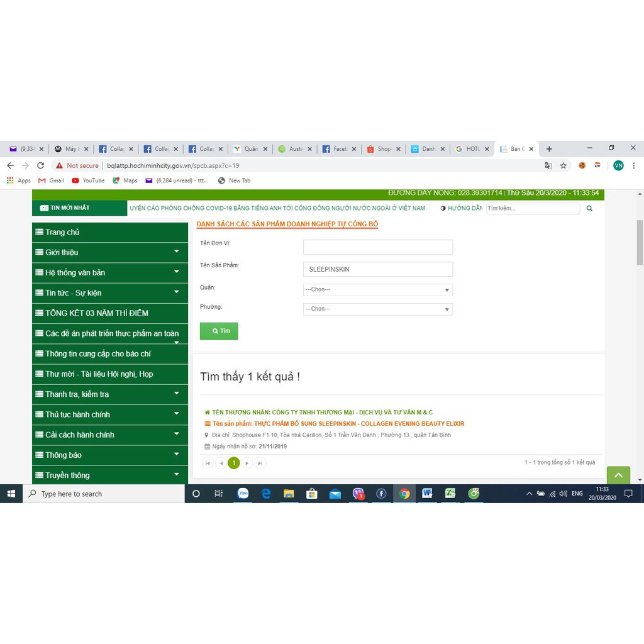Reload the current page
The width and height of the screenshot is (644, 644).
click(40, 165)
